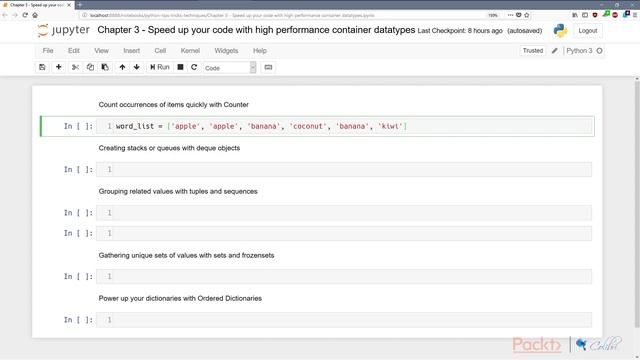This screenshot has height=360, width=640.
Task: Select 'Count occurrences of items quickly with Counter' text
Action: tap(173, 104)
